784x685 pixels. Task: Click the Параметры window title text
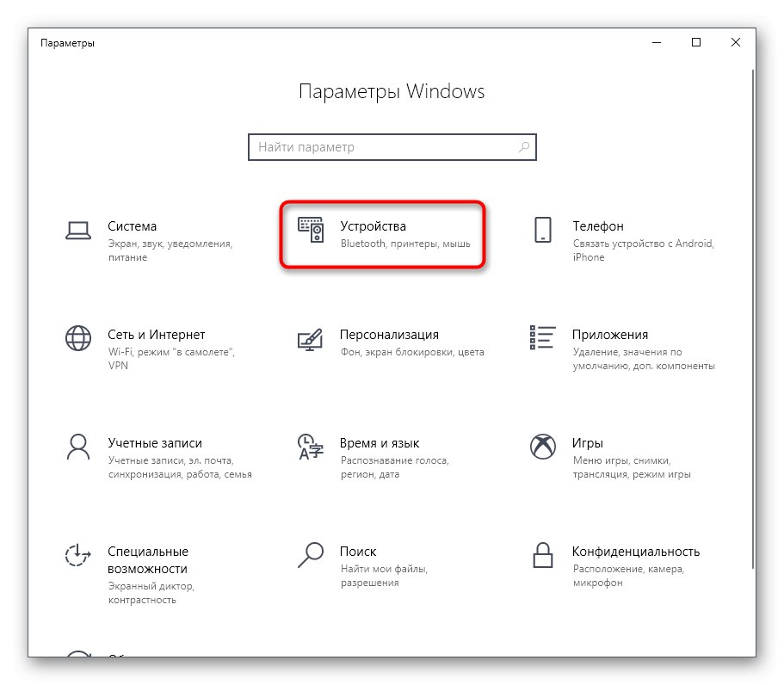tap(67, 43)
